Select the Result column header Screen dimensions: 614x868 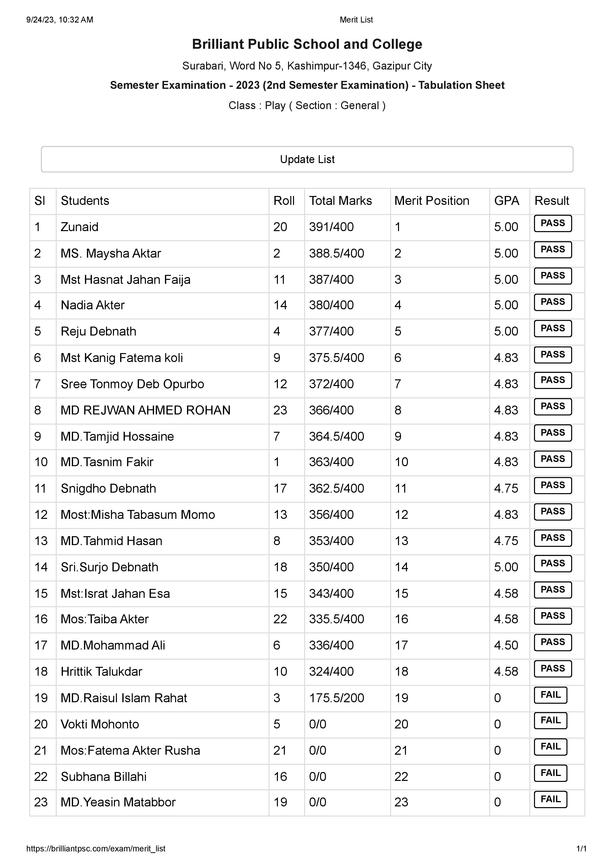[x=552, y=200]
